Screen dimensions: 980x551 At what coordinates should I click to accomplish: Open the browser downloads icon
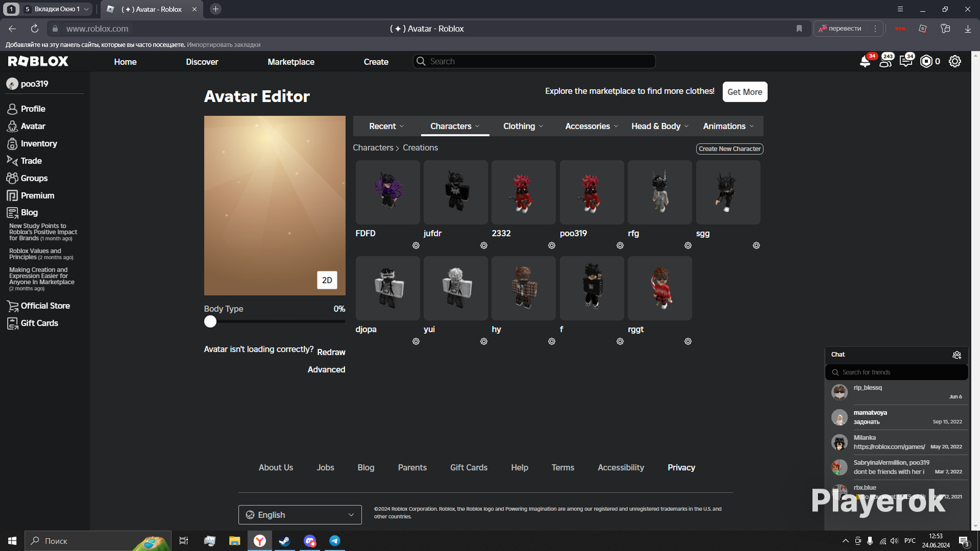click(968, 29)
